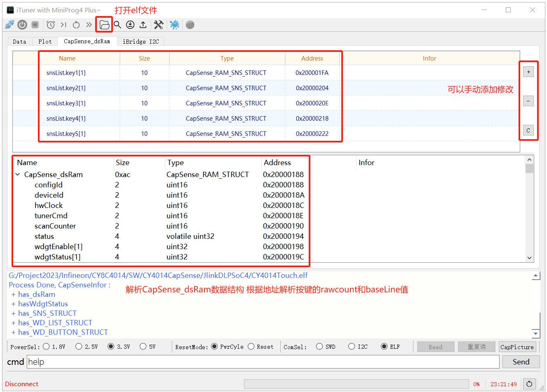Select the scanCounter tree item
547x392 pixels.
point(55,226)
